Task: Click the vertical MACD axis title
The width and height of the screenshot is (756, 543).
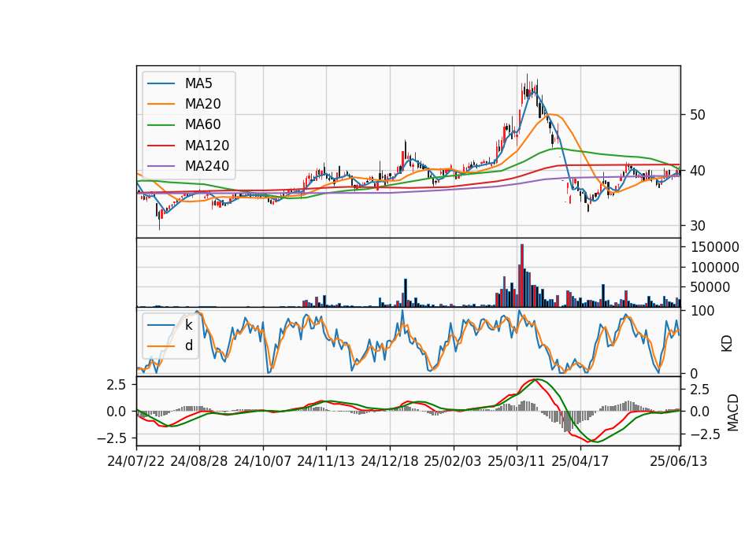Action: (x=733, y=412)
